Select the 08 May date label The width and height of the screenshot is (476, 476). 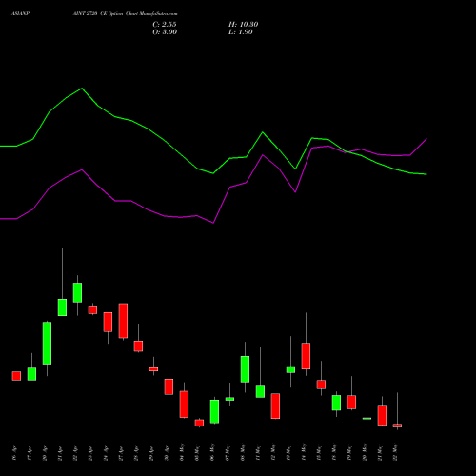(243, 453)
